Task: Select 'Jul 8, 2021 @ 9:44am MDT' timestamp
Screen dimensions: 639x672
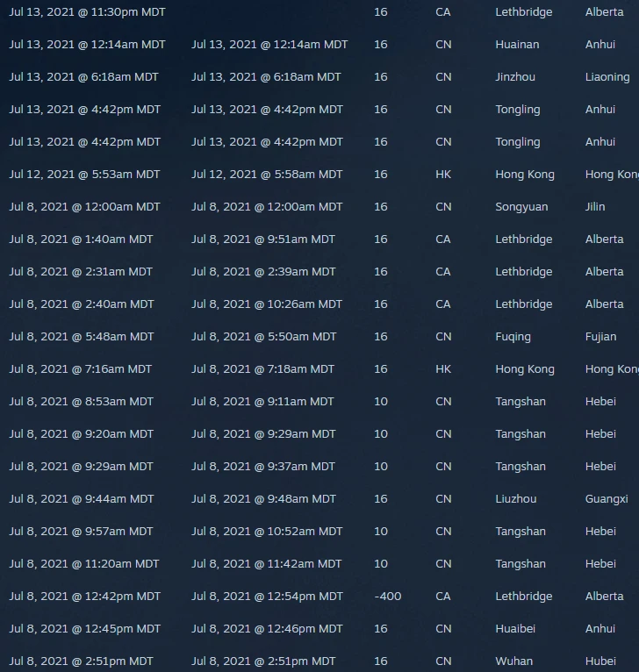Action: pyautogui.click(x=82, y=499)
